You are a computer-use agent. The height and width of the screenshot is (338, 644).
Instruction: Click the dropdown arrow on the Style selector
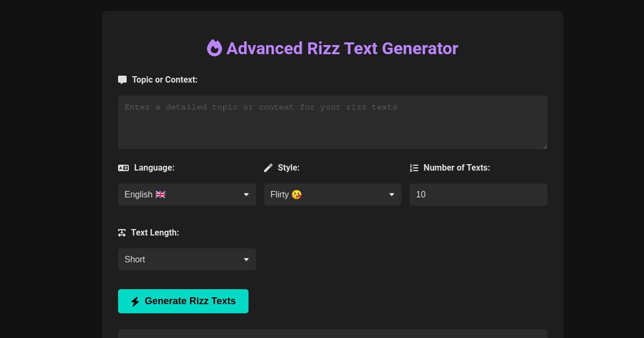(x=392, y=195)
